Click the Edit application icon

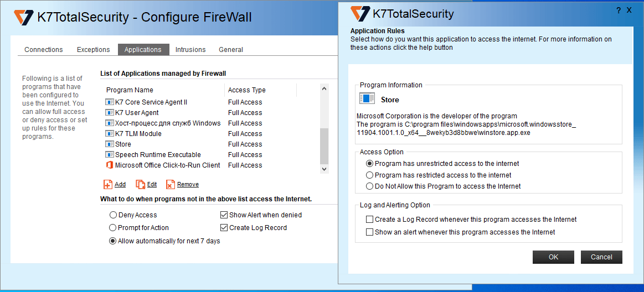point(140,185)
